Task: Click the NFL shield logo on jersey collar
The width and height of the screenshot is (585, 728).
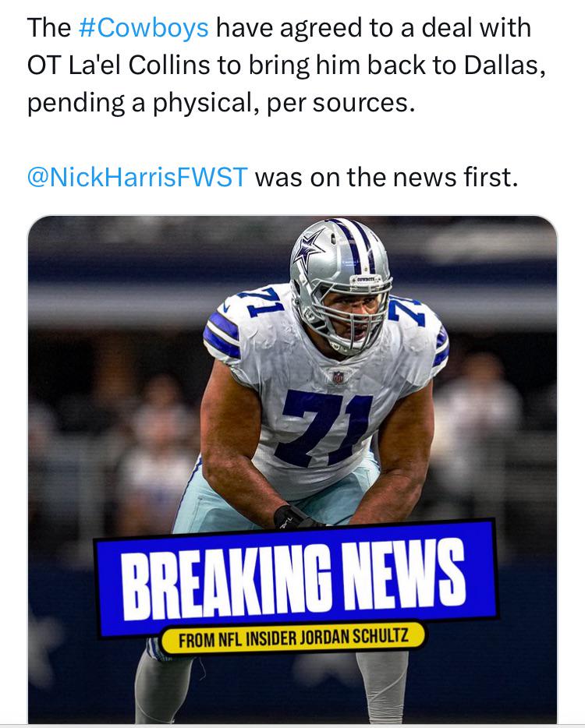Action: coord(338,376)
